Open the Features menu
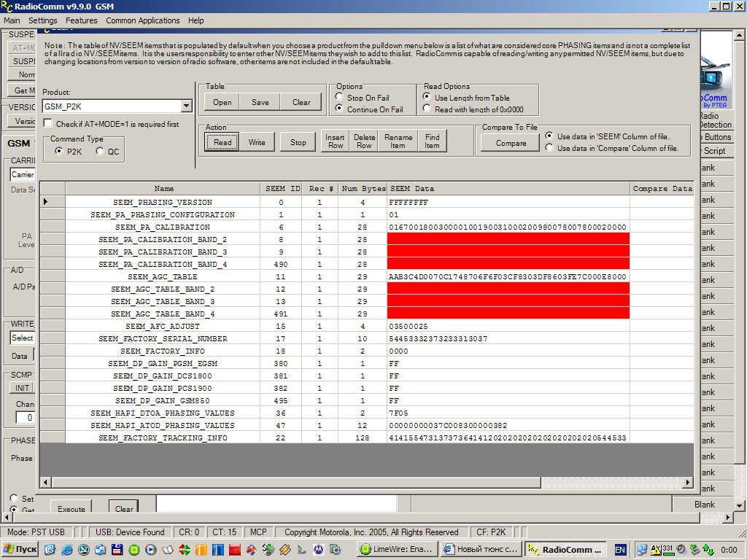 [x=82, y=20]
